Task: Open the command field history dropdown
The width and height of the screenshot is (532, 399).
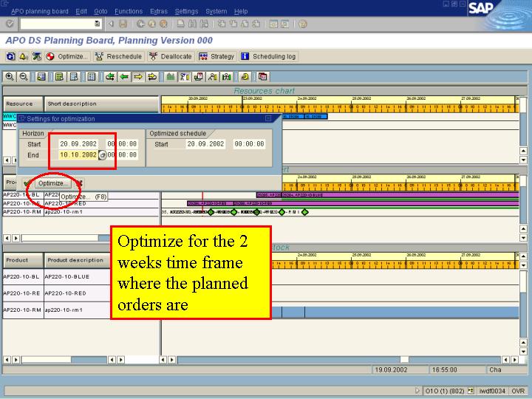Action: coord(97,24)
